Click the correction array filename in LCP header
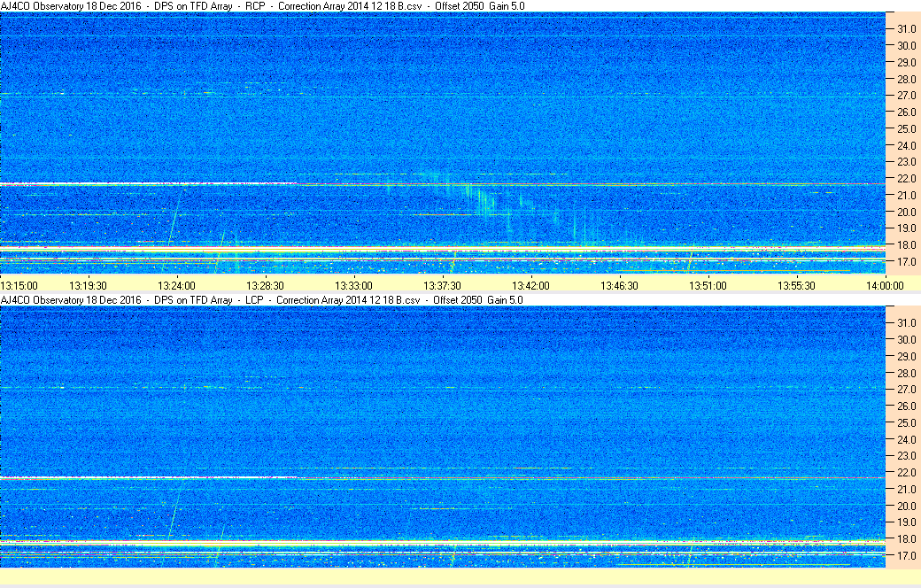This screenshot has width=921, height=588. click(x=348, y=300)
